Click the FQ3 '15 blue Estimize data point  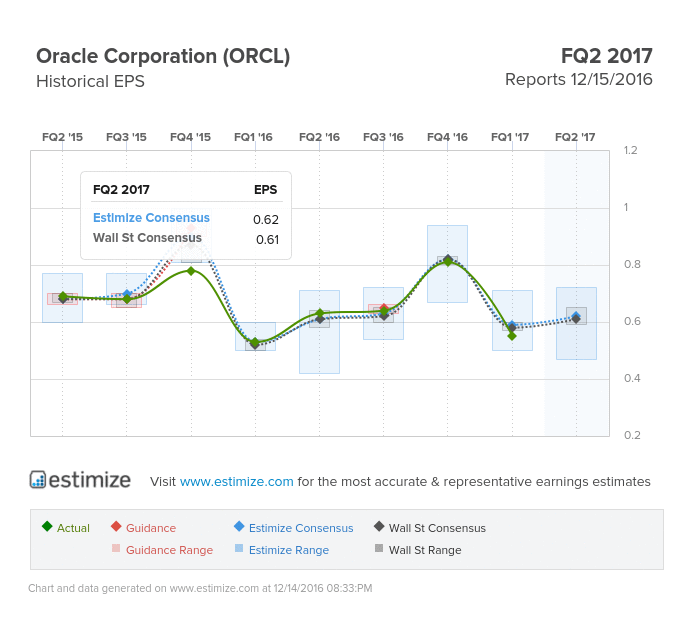[x=127, y=293]
